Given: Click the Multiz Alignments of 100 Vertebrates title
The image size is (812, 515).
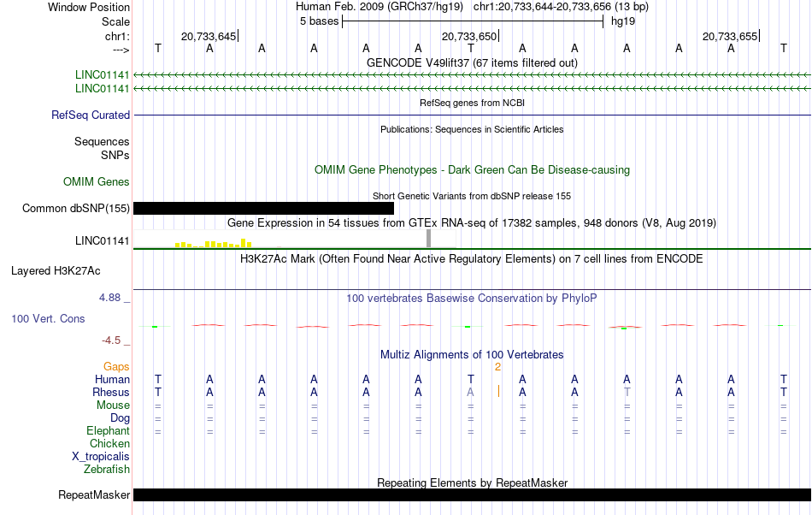Looking at the screenshot, I should (472, 355).
